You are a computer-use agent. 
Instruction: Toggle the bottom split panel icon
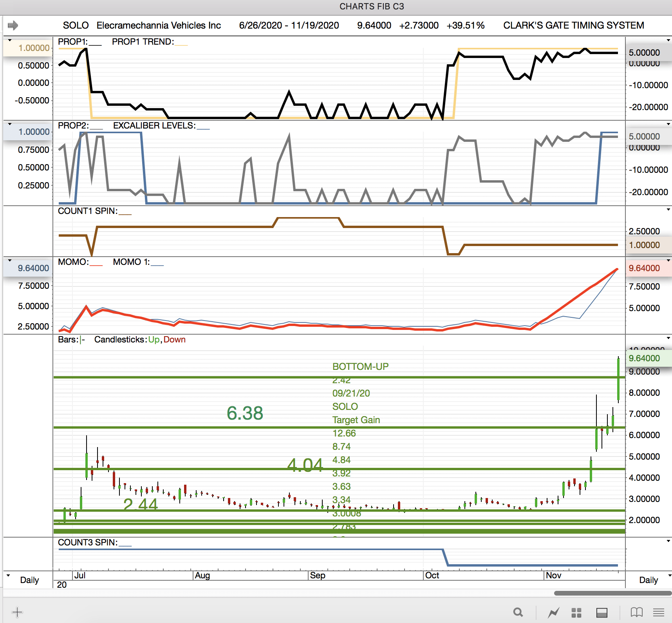pyautogui.click(x=602, y=612)
